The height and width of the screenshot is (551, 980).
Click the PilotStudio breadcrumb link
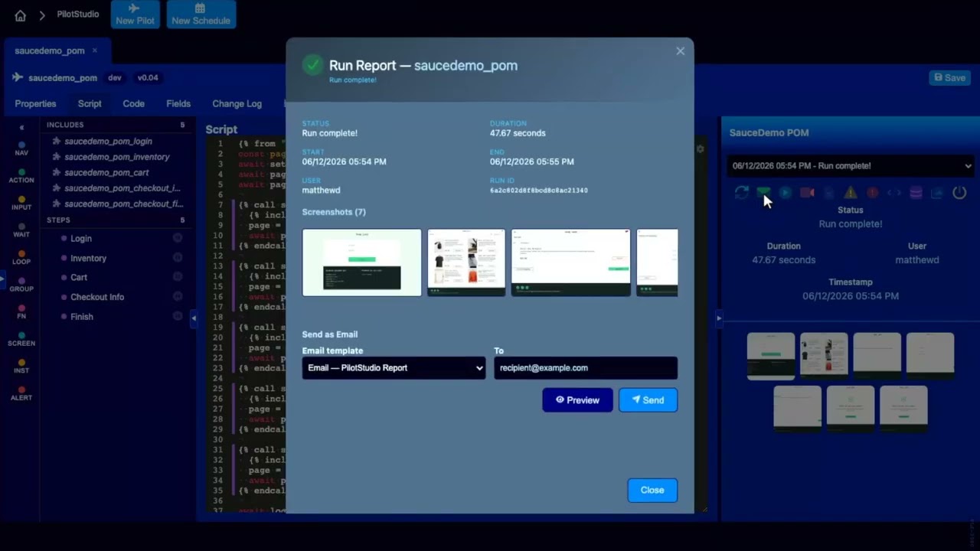coord(78,15)
